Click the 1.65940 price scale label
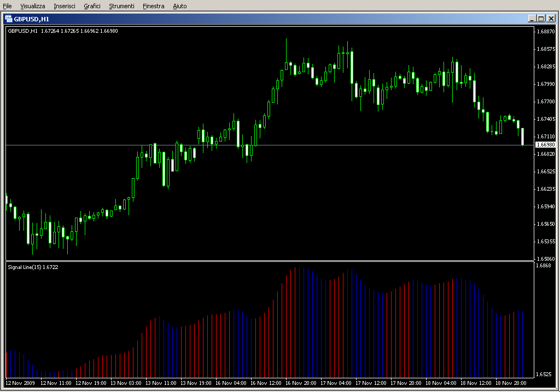Screen dimensions: 560x392 (546, 206)
